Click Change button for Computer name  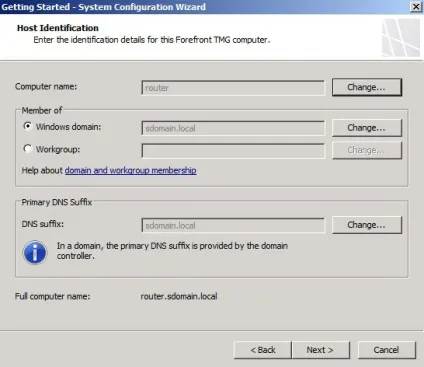click(x=367, y=87)
